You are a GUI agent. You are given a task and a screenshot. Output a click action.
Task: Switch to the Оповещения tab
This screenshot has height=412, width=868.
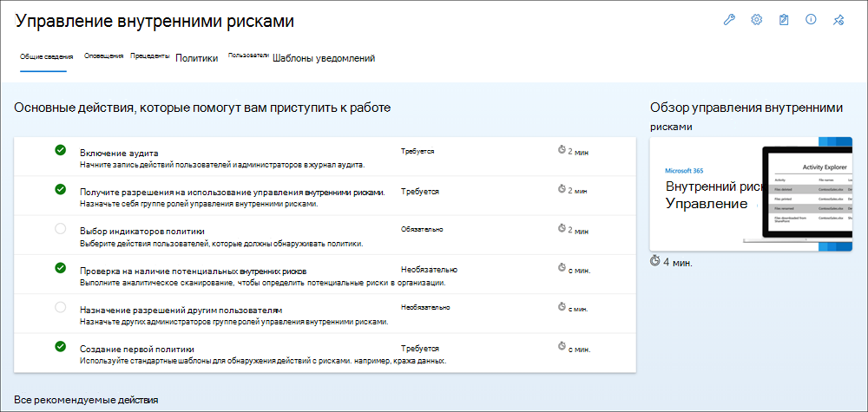click(103, 56)
